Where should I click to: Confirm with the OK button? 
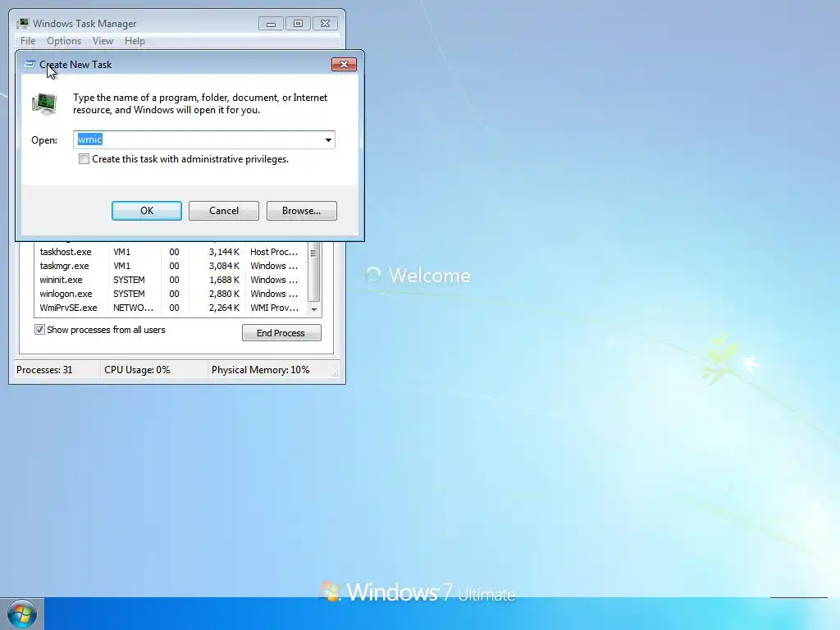click(147, 211)
